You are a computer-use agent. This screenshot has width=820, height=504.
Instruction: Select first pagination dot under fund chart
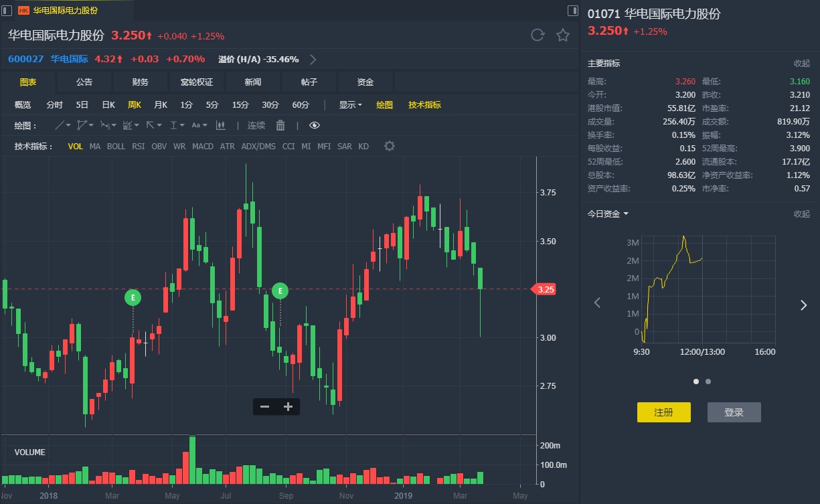coord(696,382)
